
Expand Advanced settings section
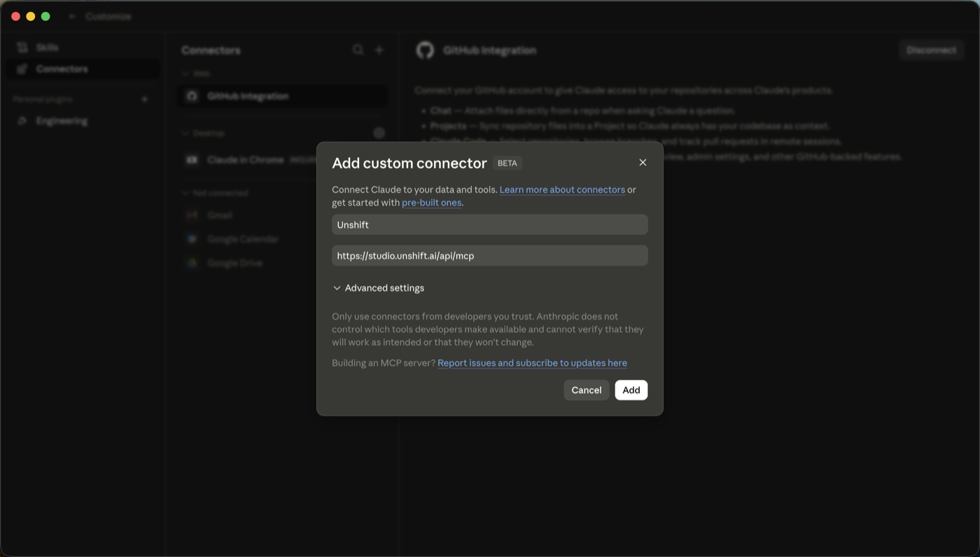click(x=379, y=288)
